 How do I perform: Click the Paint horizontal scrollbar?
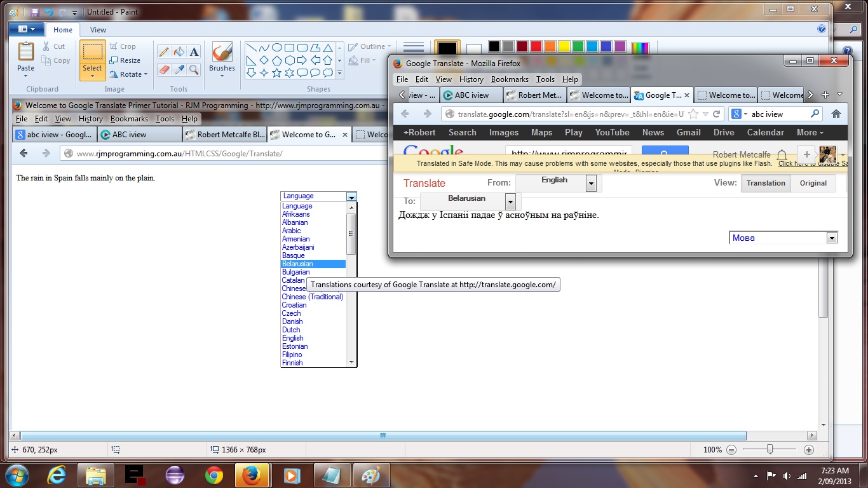383,435
